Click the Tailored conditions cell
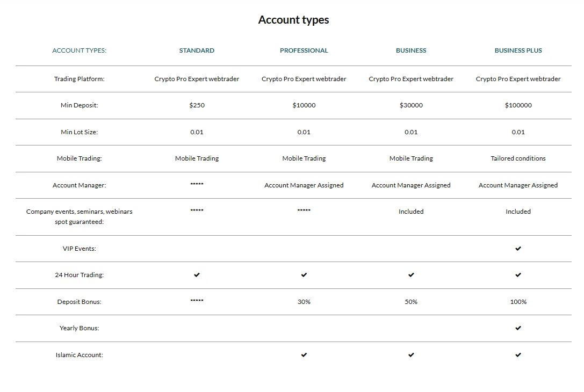The width and height of the screenshot is (584, 392). pyautogui.click(x=518, y=158)
